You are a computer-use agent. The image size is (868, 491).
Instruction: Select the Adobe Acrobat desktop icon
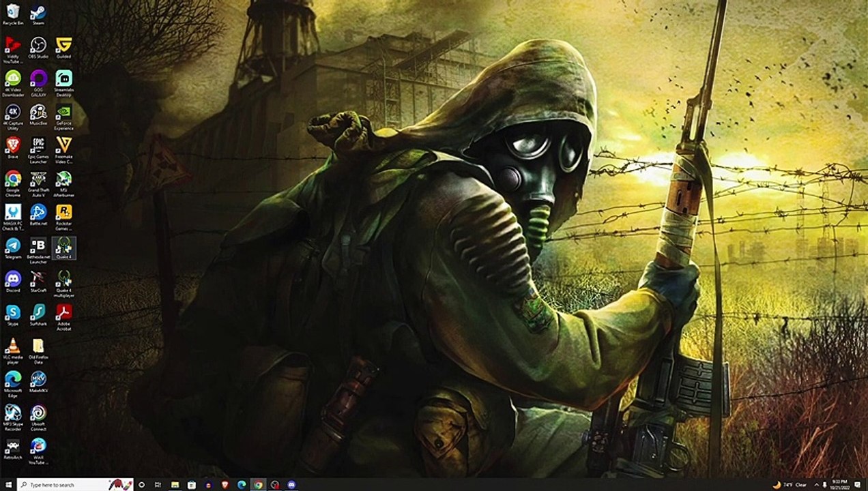63,316
